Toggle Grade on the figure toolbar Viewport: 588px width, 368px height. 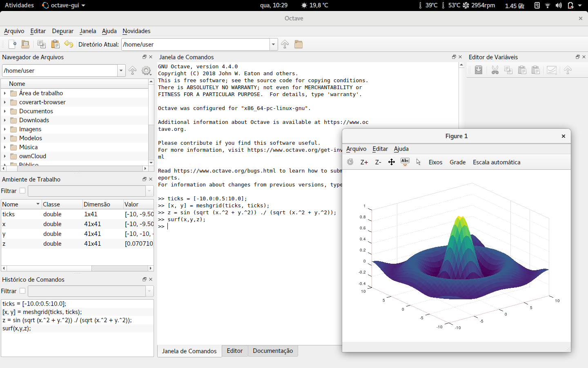[457, 162]
